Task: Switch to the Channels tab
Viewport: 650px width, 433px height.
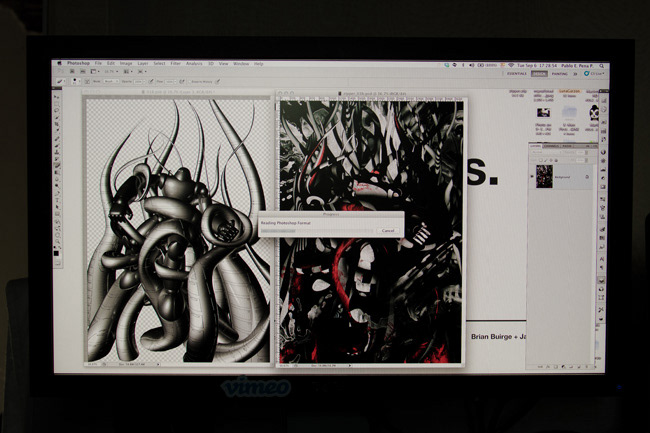Action: [x=551, y=146]
